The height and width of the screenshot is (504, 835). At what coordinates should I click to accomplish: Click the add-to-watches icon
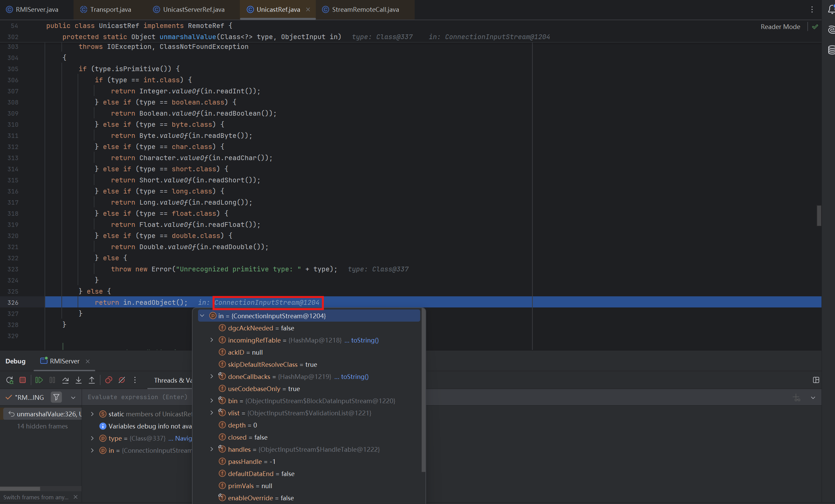tap(797, 398)
